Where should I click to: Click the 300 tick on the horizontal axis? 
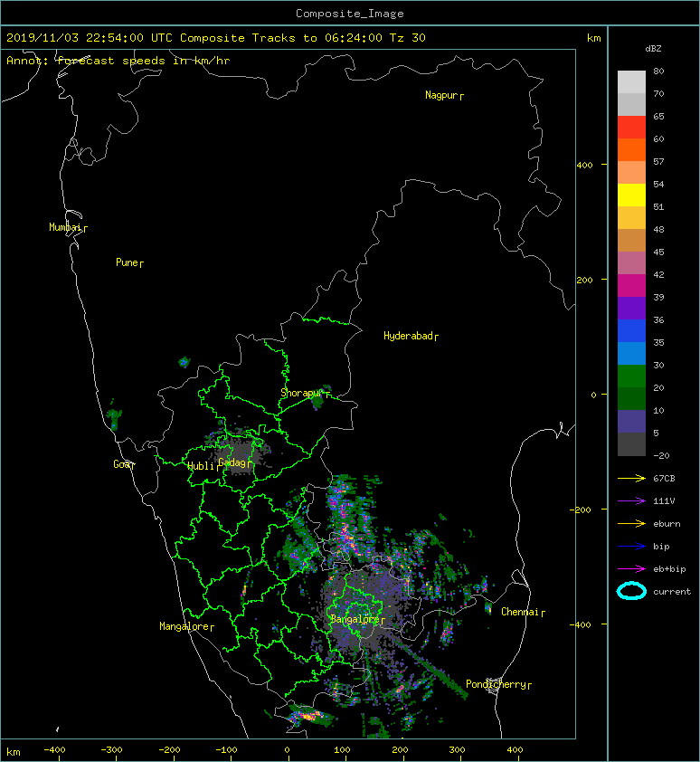(457, 750)
